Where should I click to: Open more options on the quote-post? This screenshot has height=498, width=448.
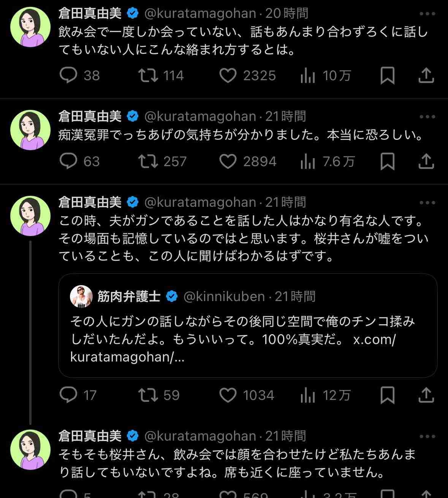pos(427,203)
